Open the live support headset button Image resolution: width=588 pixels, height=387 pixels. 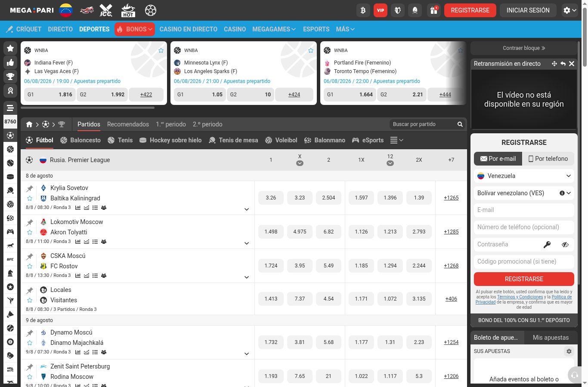click(x=574, y=375)
